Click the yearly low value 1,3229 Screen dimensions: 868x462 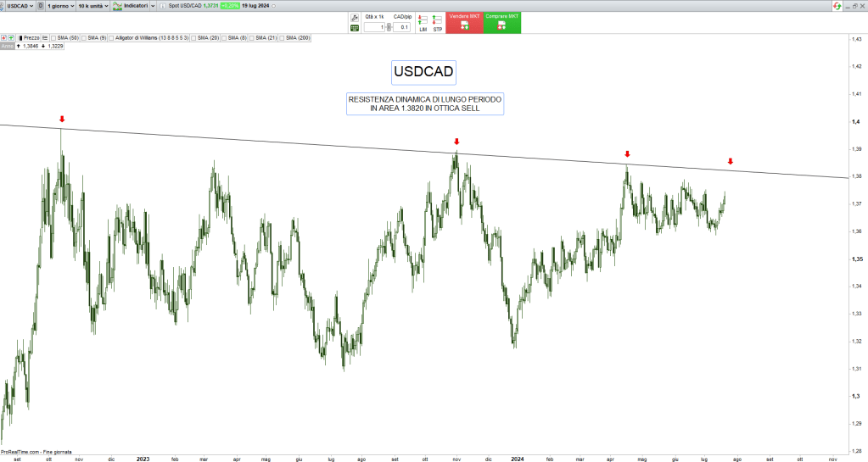tap(55, 47)
